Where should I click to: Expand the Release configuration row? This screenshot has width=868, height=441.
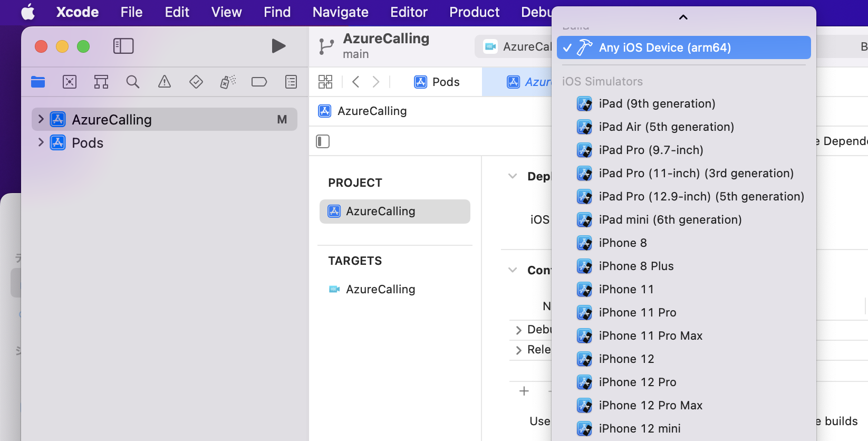click(519, 350)
